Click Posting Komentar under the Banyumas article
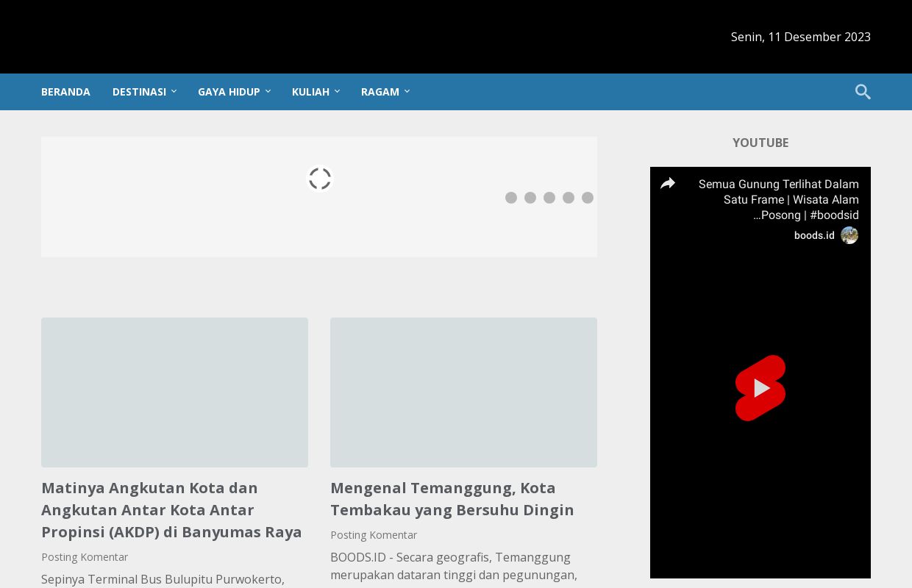This screenshot has height=588, width=912. pyautogui.click(x=85, y=557)
